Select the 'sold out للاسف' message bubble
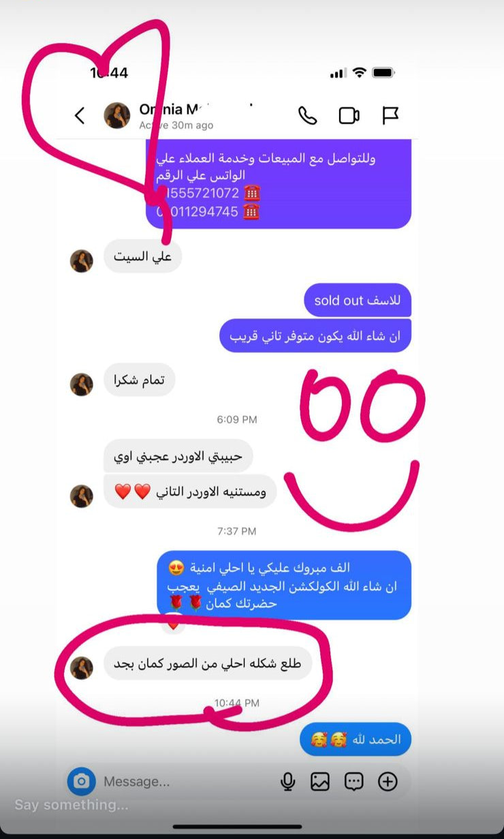This screenshot has width=504, height=839. [x=358, y=301]
